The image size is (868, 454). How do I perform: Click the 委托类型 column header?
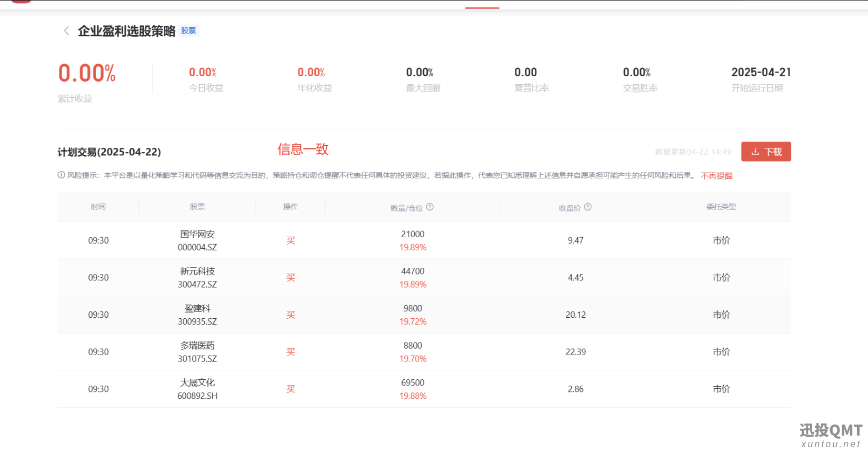[721, 207]
